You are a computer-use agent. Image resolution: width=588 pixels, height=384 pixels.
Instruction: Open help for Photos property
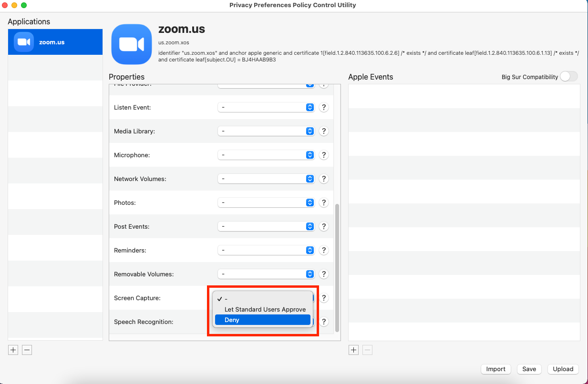pos(324,202)
